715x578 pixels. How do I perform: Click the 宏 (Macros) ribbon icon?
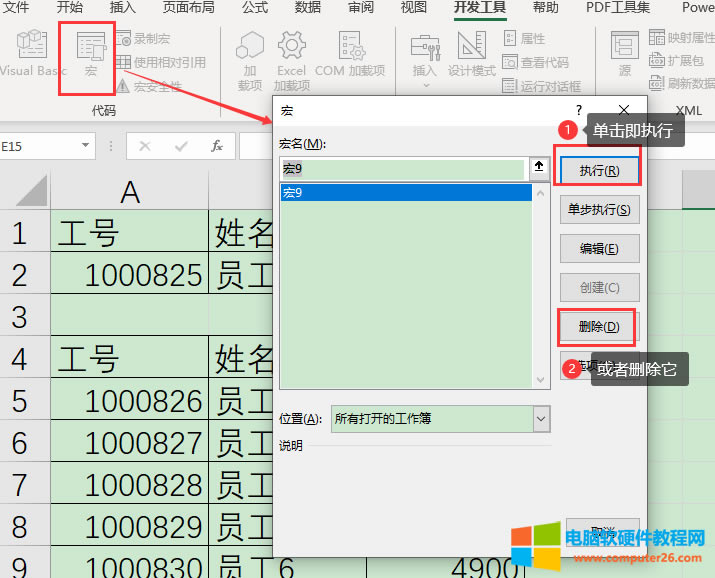click(x=91, y=53)
